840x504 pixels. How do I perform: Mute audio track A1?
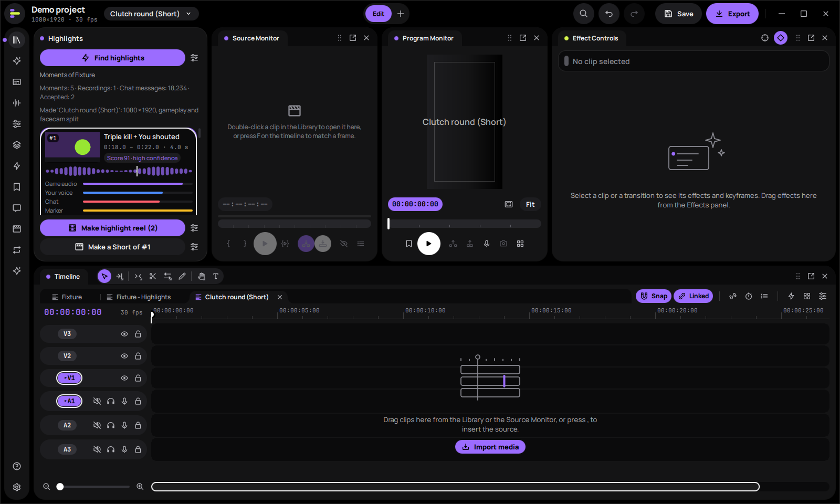click(x=97, y=401)
